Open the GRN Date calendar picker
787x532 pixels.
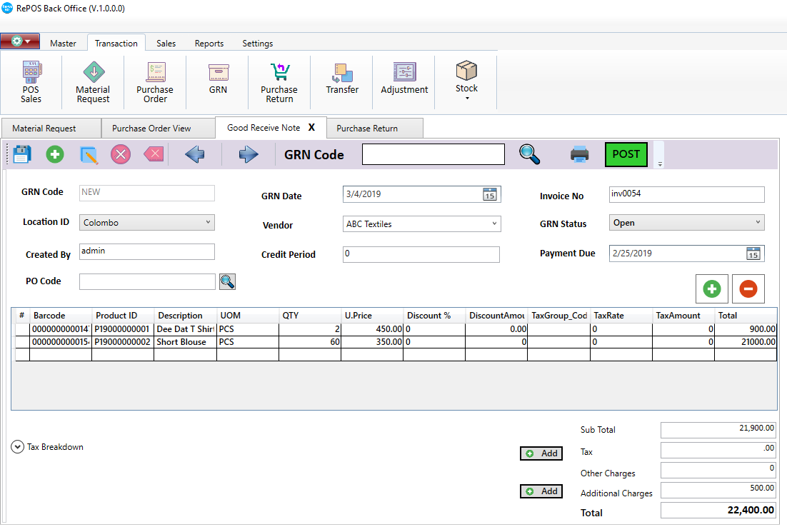pos(490,194)
